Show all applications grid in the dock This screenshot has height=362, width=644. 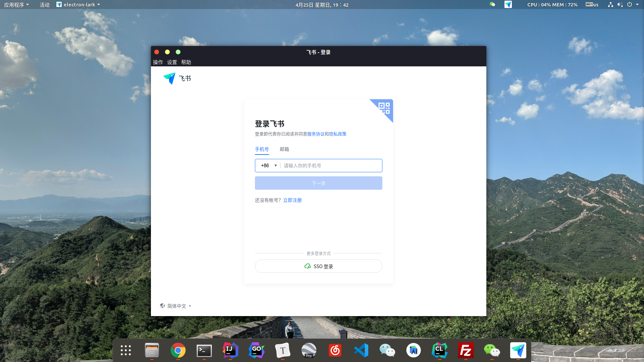pos(126,351)
